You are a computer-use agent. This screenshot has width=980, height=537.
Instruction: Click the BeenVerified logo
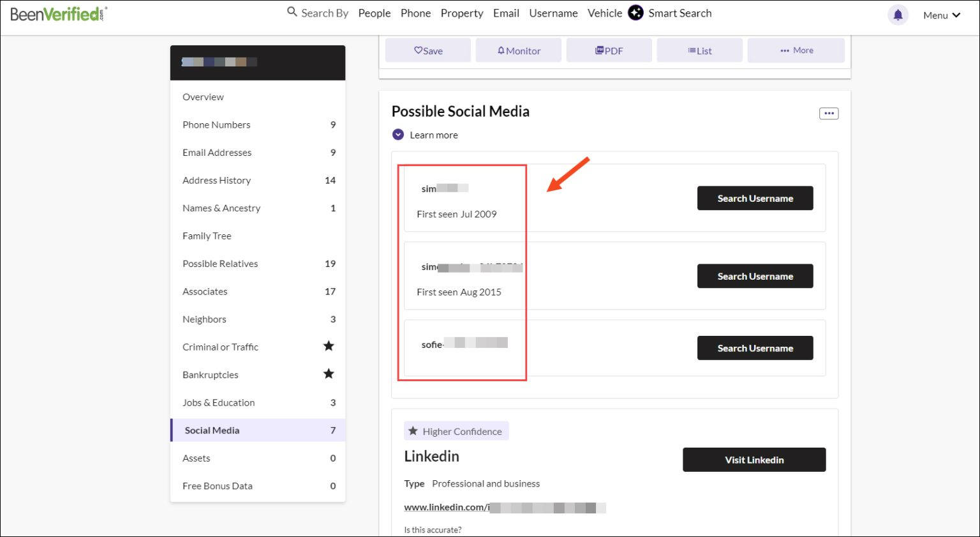pyautogui.click(x=59, y=13)
